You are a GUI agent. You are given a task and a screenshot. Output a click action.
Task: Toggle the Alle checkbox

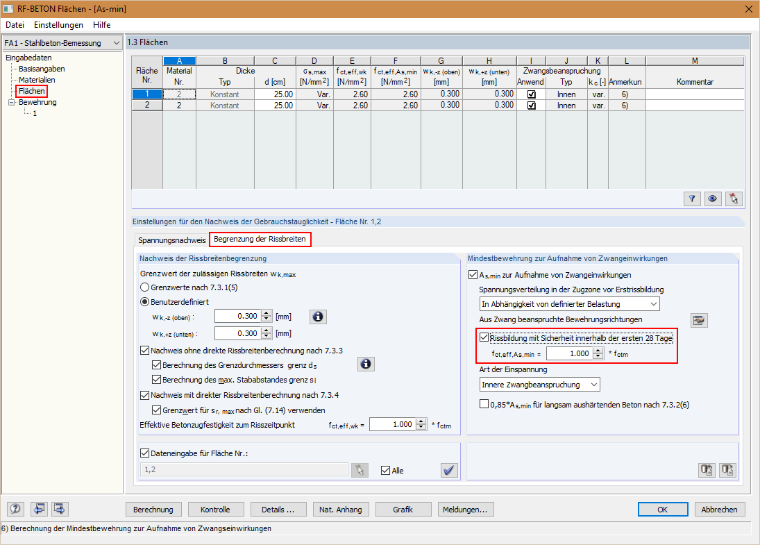pos(385,470)
